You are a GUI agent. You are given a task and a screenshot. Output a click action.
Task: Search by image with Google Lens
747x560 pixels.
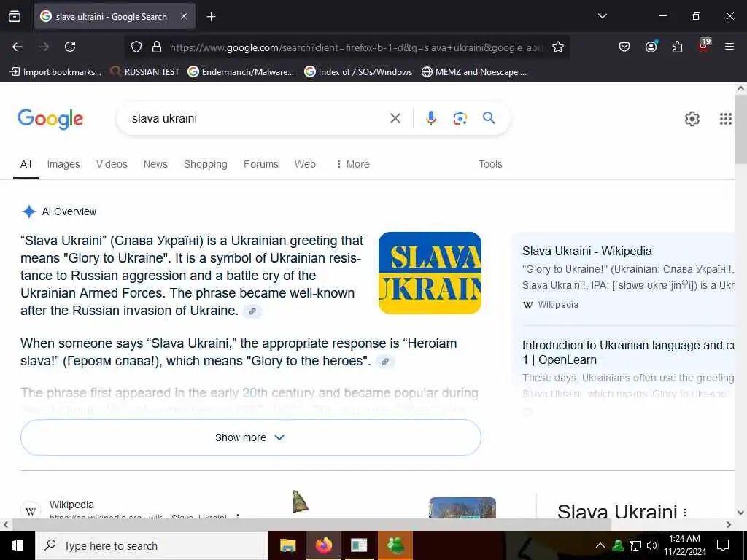460,118
